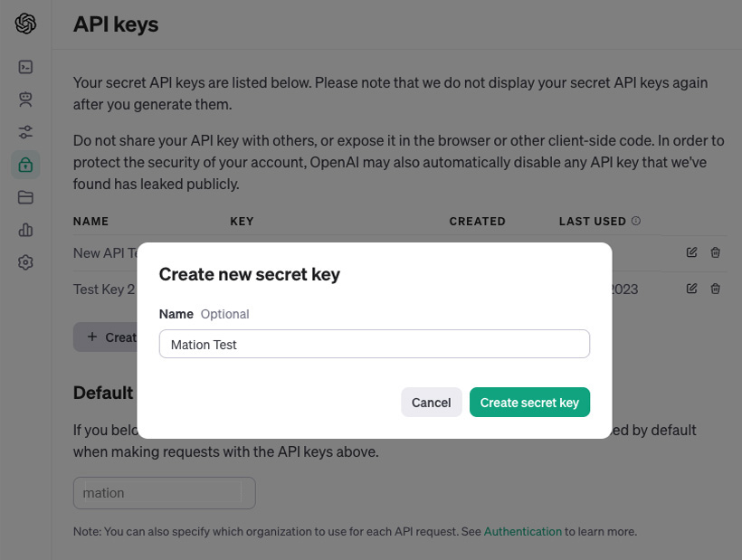Select the API keys lock icon in sidebar

point(25,165)
